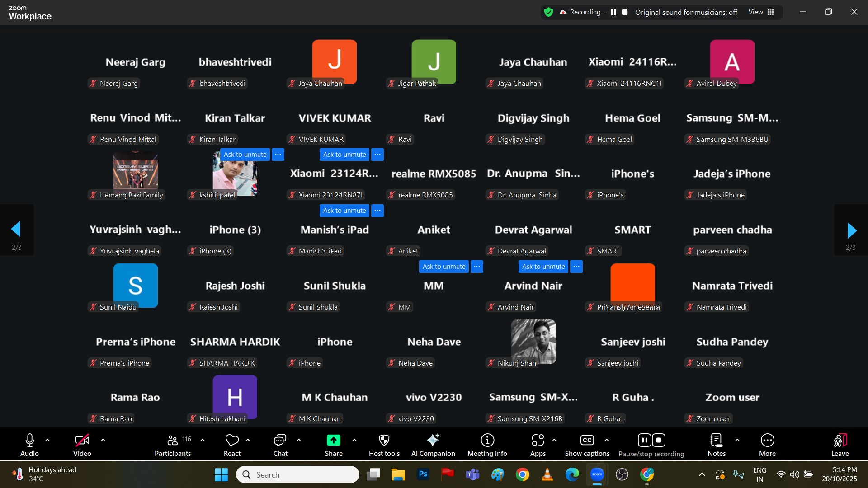The height and width of the screenshot is (488, 868).
Task: Toggle Show captions CC button
Action: click(587, 441)
